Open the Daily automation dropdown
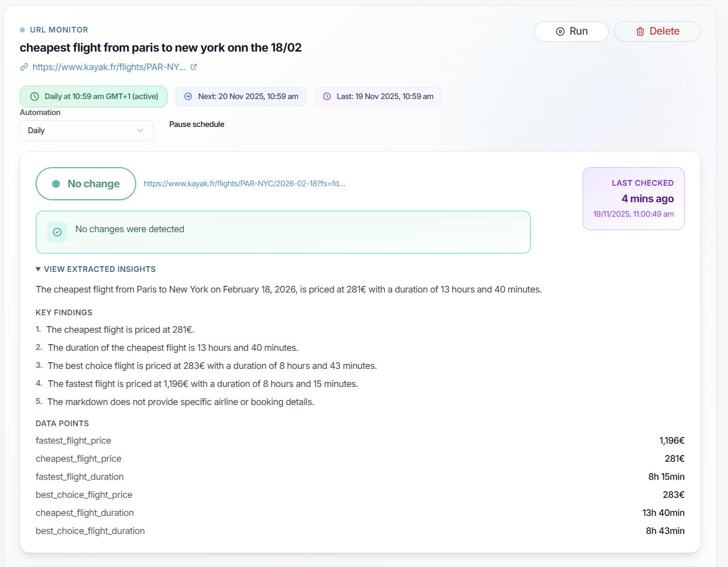728x567 pixels. click(x=86, y=130)
